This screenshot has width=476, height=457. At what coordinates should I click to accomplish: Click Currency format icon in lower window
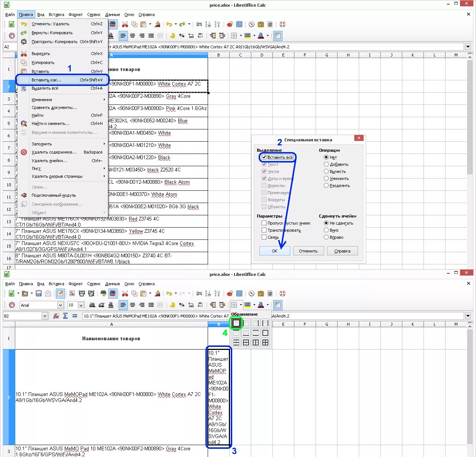172,305
